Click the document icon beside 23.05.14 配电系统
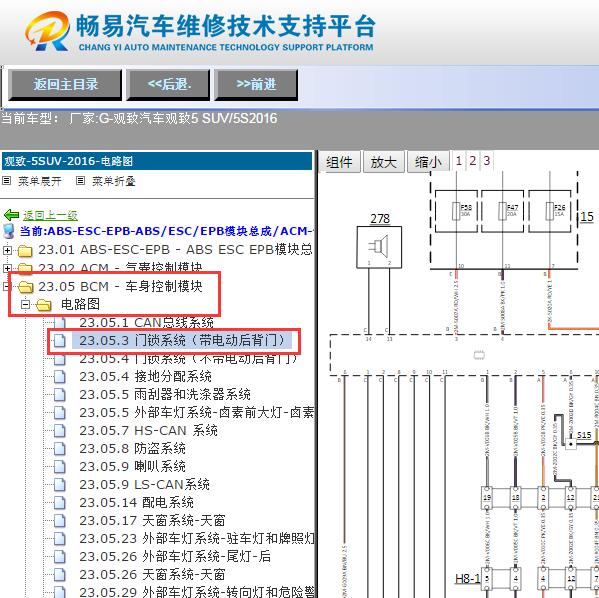599x598 pixels. (x=60, y=502)
